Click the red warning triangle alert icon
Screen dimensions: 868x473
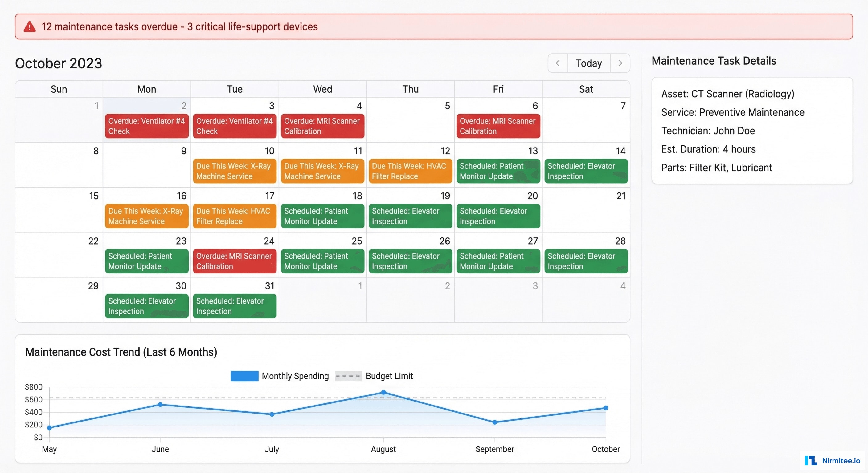click(29, 26)
